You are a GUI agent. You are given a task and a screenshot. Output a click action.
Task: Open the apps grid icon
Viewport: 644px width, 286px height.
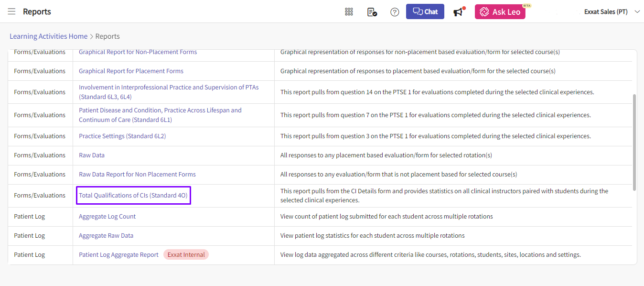[349, 11]
